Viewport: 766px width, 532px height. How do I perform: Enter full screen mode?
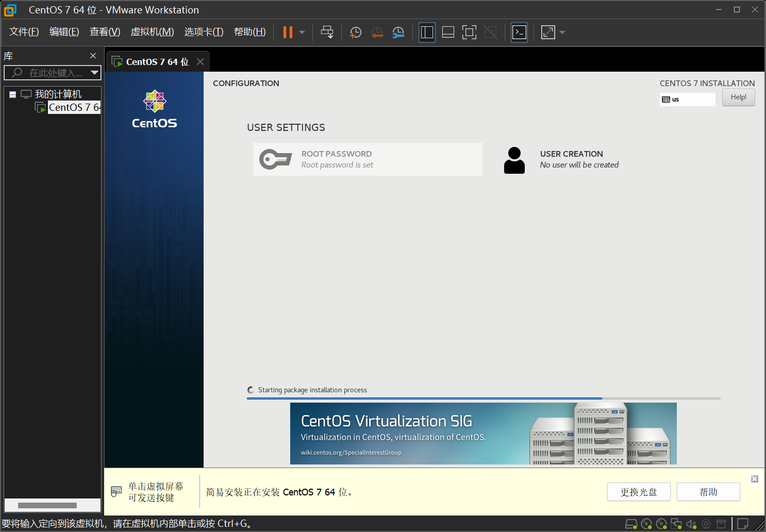(x=469, y=32)
